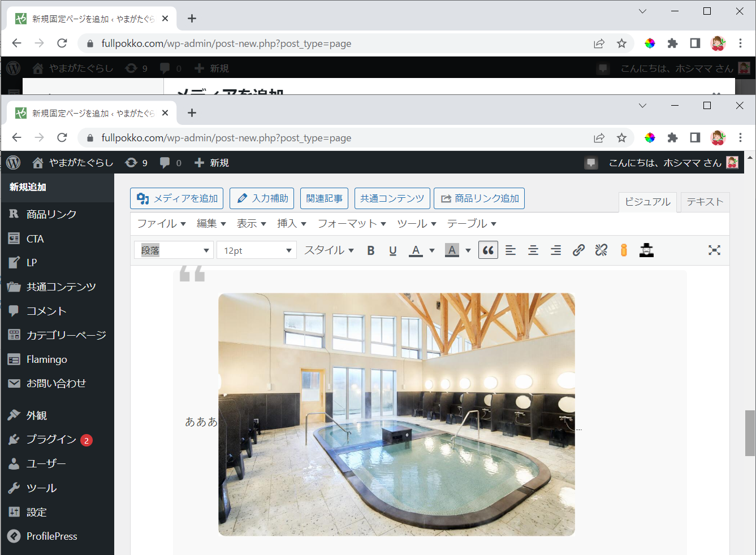Align text to the left

(511, 250)
